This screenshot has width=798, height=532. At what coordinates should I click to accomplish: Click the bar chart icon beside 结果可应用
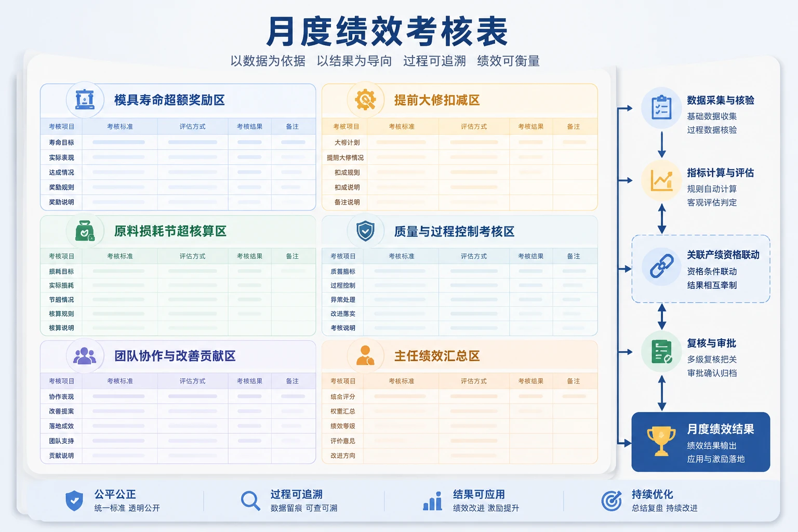[432, 501]
